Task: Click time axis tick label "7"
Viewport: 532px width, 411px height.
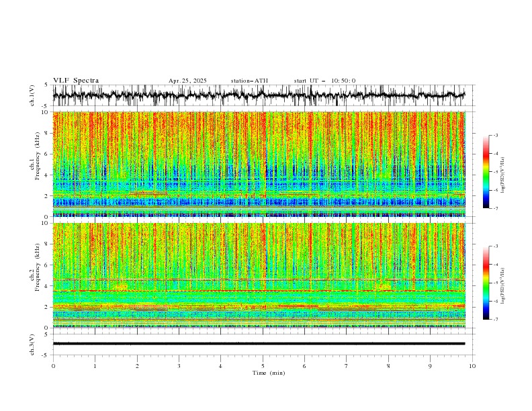Action: [x=347, y=366]
